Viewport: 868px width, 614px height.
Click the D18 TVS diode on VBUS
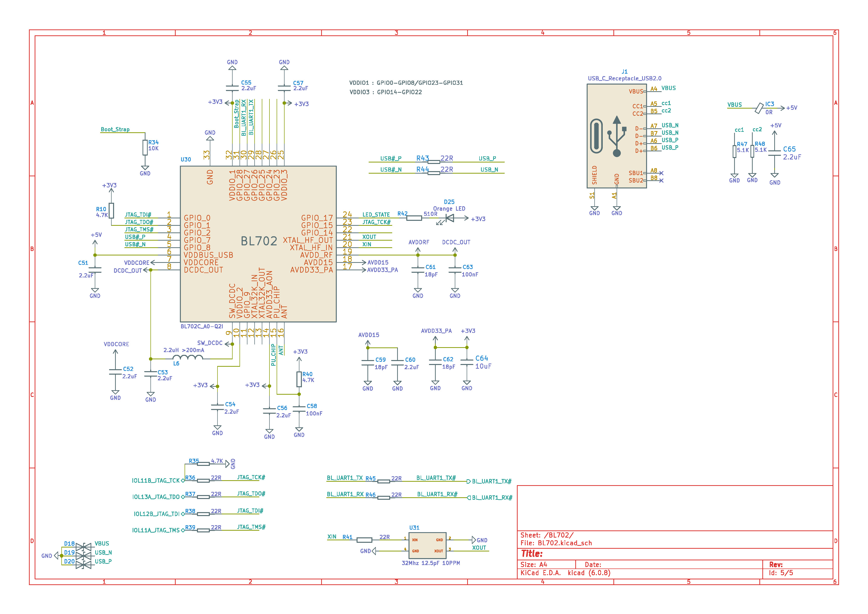(84, 547)
